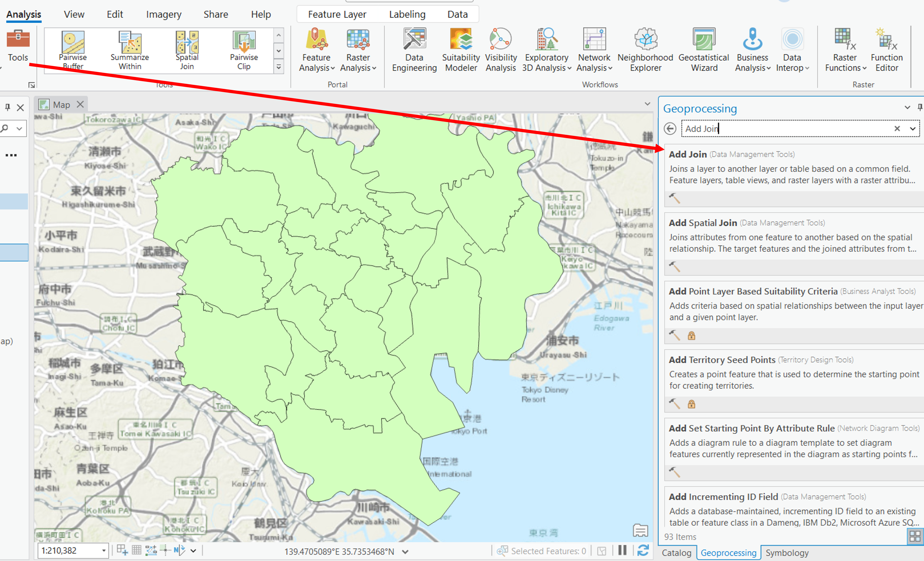Viewport: 924px width, 561px height.
Task: Start Visibility Analysis
Action: (x=501, y=49)
